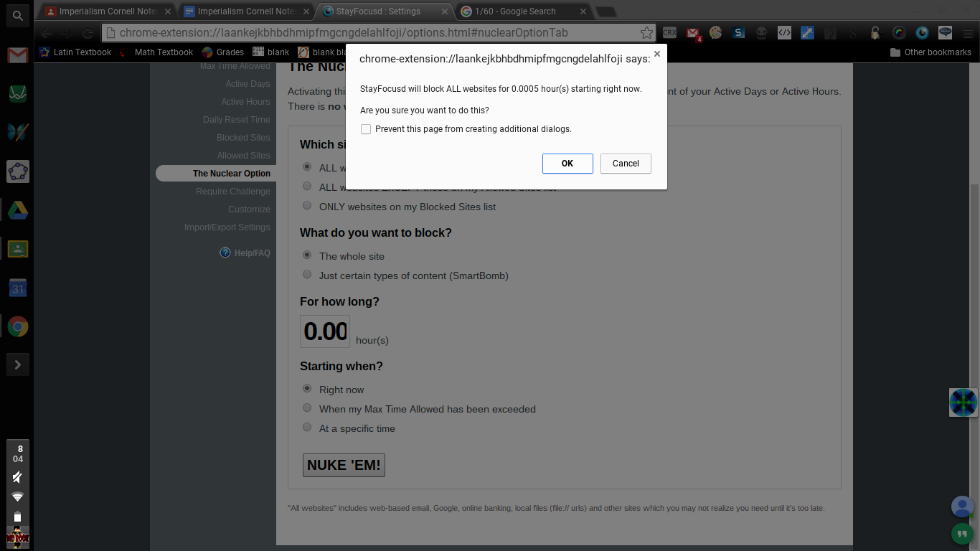Open the StayFocusd clock toolbar icon
Screen dimensions: 980x551
[922, 32]
